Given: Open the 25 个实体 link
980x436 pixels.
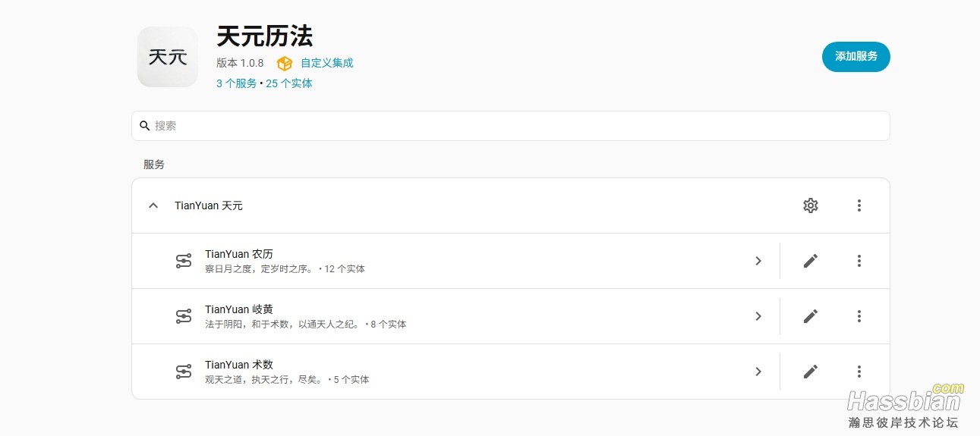Looking at the screenshot, I should click(x=289, y=83).
